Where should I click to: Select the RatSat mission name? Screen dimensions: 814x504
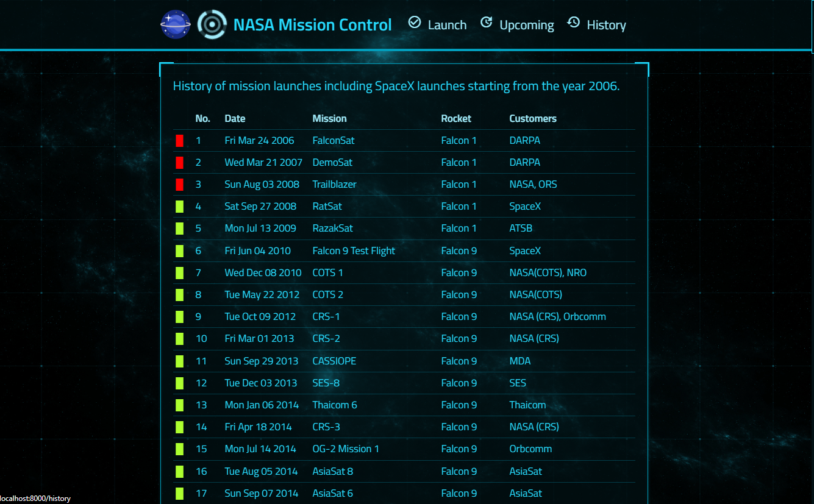[x=327, y=206]
